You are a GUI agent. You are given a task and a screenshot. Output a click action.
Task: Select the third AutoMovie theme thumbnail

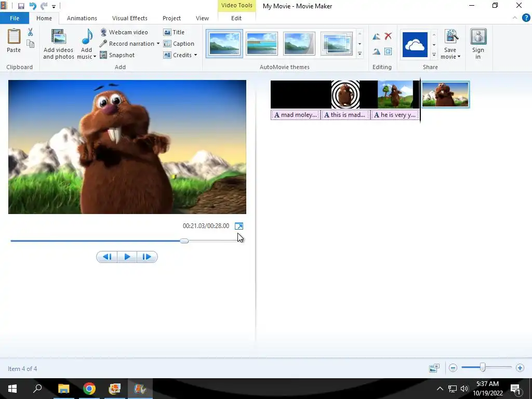(299, 44)
